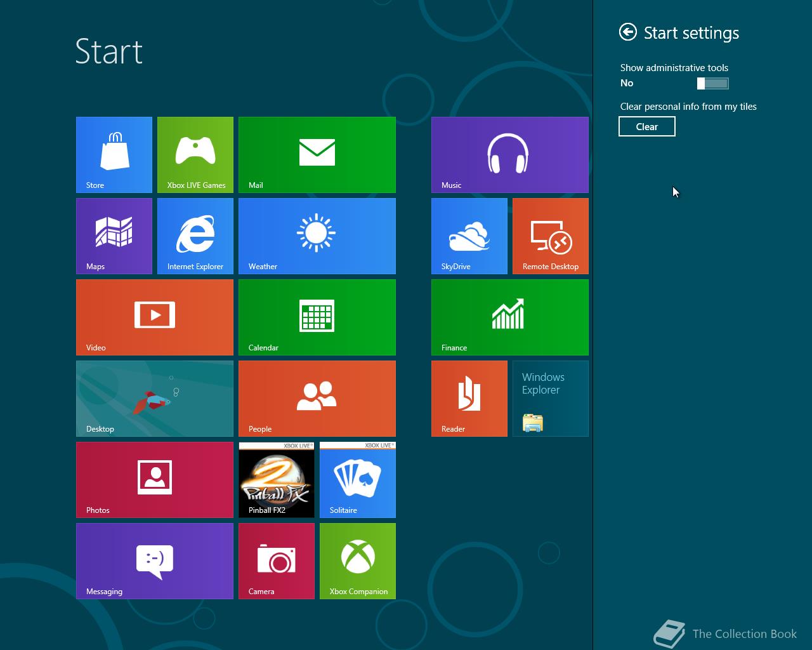Image resolution: width=812 pixels, height=650 pixels.
Task: Open the Messaging tile
Action: click(x=155, y=561)
